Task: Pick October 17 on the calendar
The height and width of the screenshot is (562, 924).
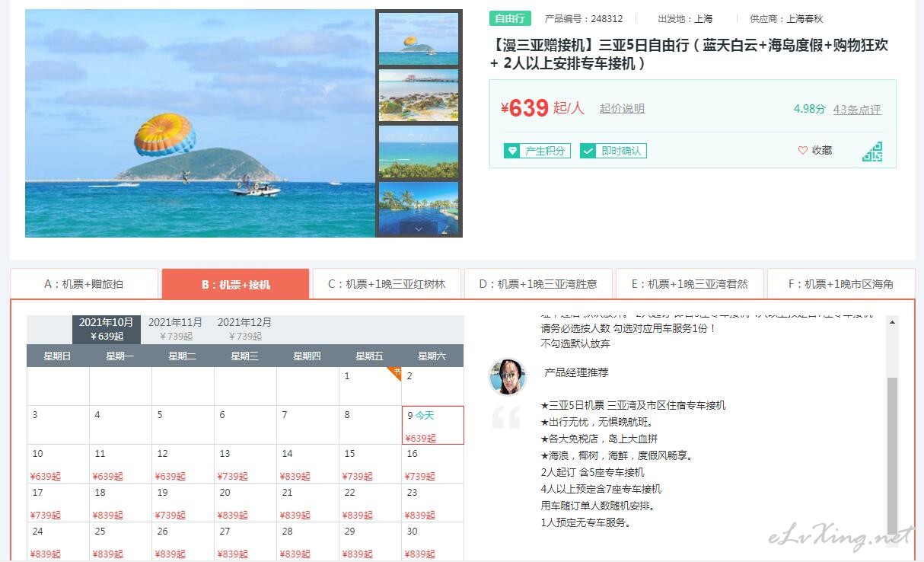Action: [58, 503]
